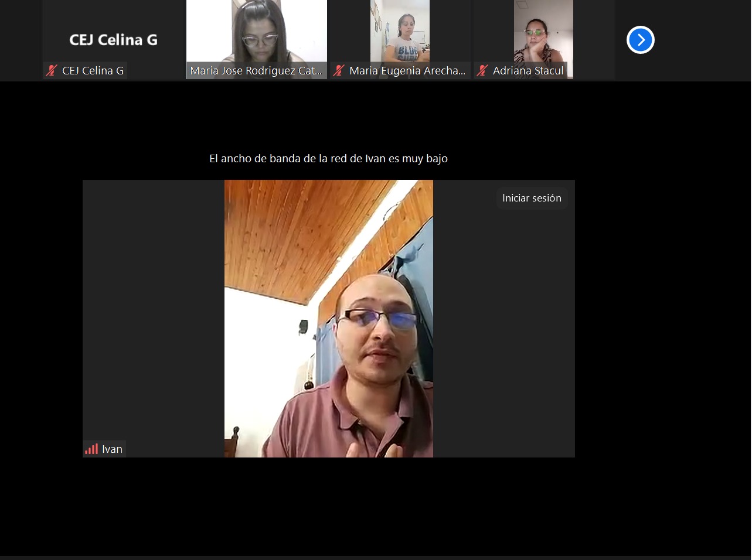Click the Maria Eugenia Arecha... name label
This screenshot has width=752, height=560.
point(407,71)
